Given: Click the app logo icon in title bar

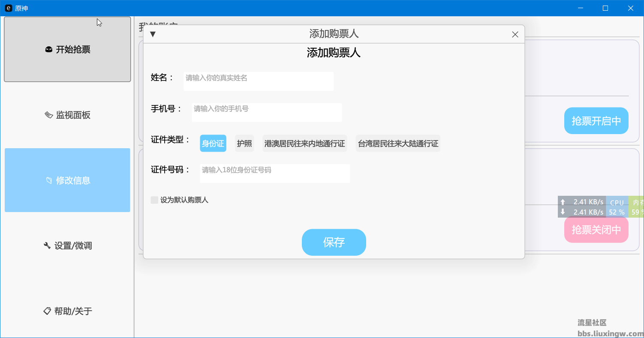Looking at the screenshot, I should tap(8, 8).
